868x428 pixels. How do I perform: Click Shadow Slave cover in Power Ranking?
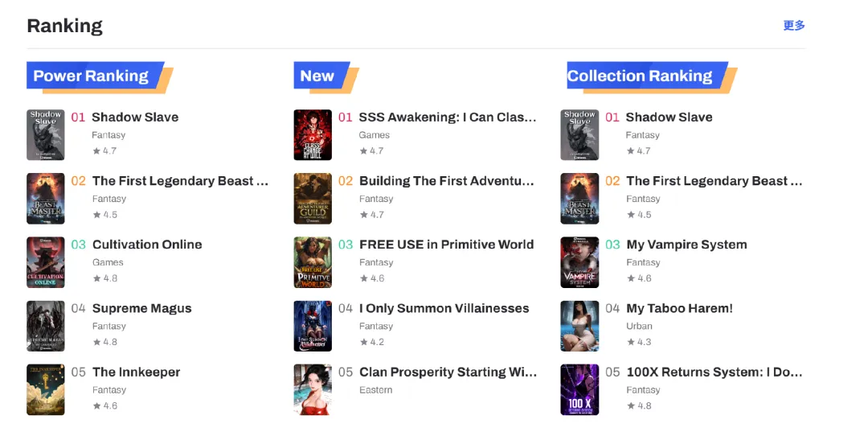coord(46,134)
